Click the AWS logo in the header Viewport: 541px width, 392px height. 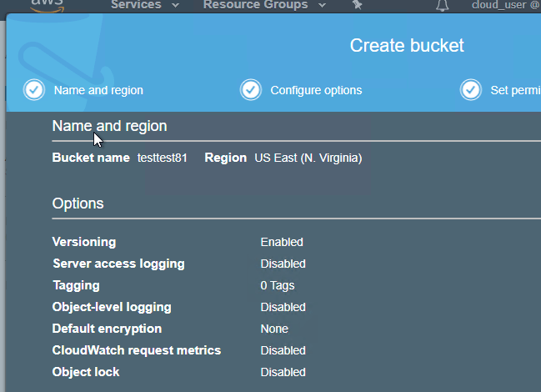[x=48, y=4]
